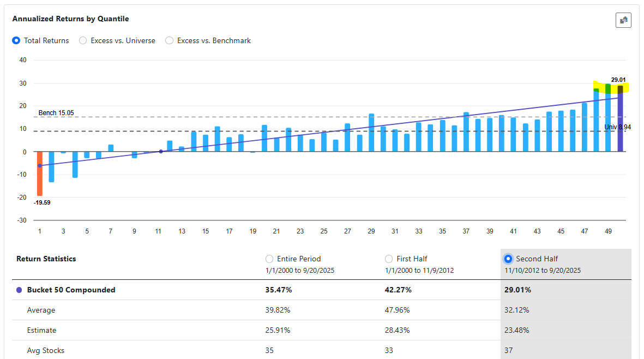Click the Bucket 50 Compounded row label
This screenshot has height=359, width=644.
click(x=71, y=290)
